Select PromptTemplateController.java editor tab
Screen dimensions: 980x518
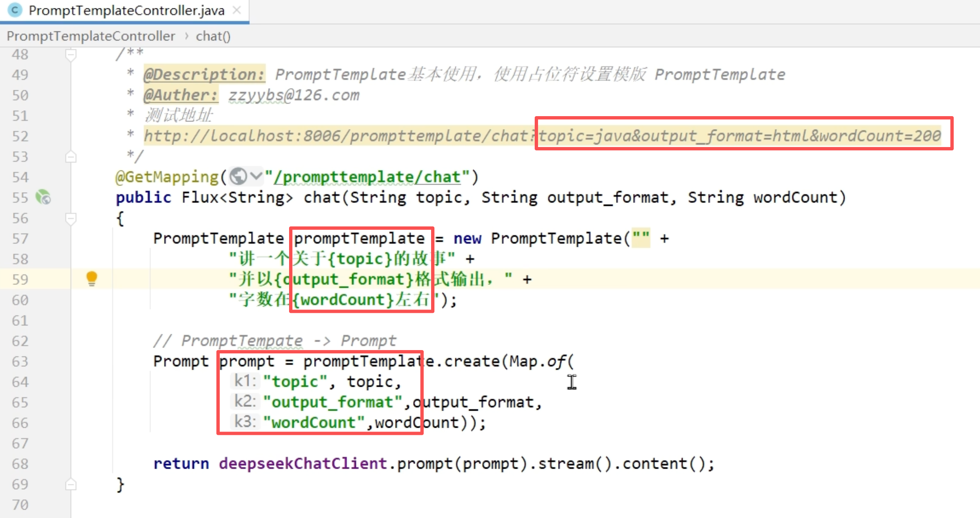coord(126,10)
